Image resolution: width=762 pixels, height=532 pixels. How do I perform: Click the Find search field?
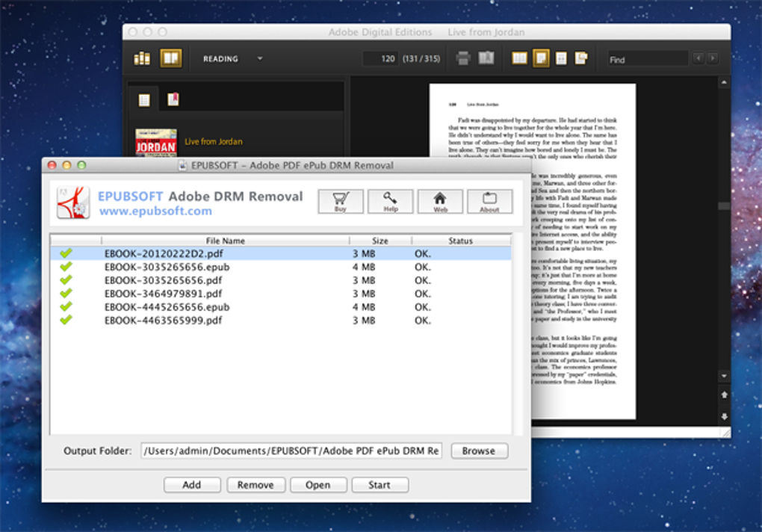click(x=647, y=59)
